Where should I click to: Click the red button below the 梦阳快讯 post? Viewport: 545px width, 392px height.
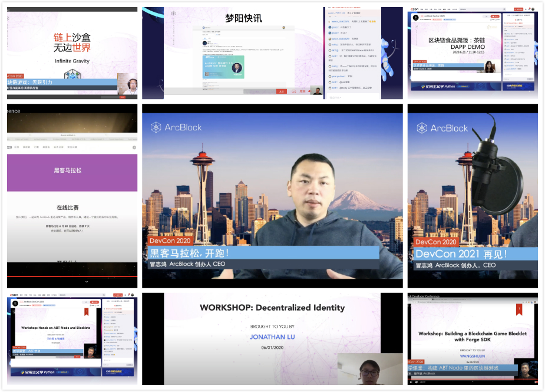pos(282,91)
